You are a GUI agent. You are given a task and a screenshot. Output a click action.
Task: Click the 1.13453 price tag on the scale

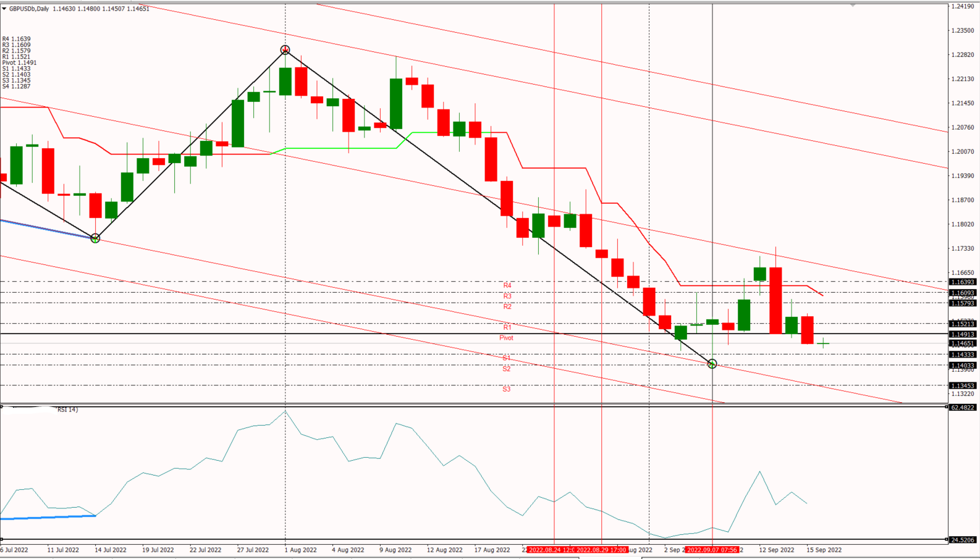pyautogui.click(x=963, y=385)
